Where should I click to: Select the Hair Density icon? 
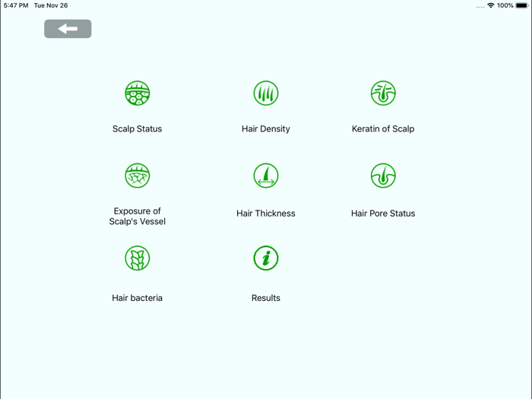coord(266,93)
